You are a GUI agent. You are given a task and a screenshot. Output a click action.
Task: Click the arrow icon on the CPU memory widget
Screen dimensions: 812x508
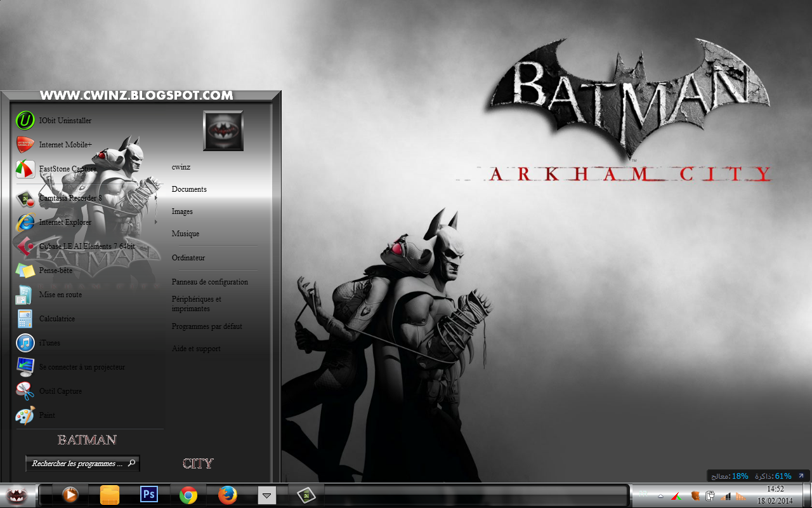tap(801, 476)
